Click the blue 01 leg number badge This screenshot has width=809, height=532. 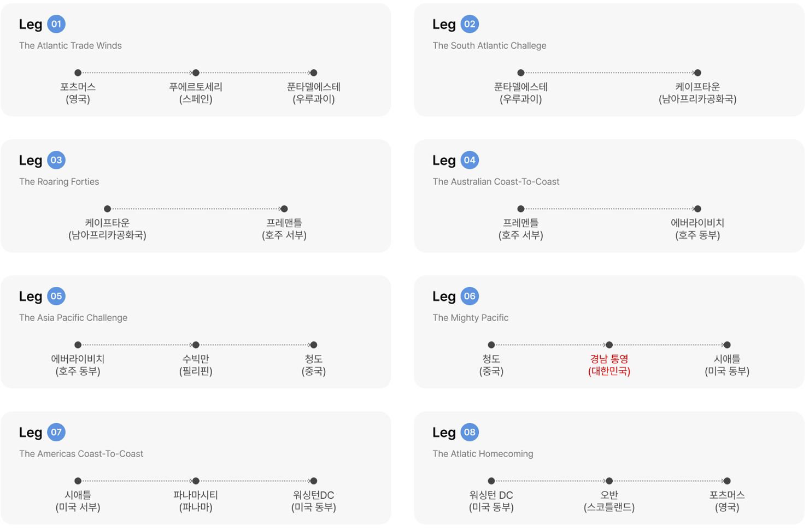coord(56,24)
